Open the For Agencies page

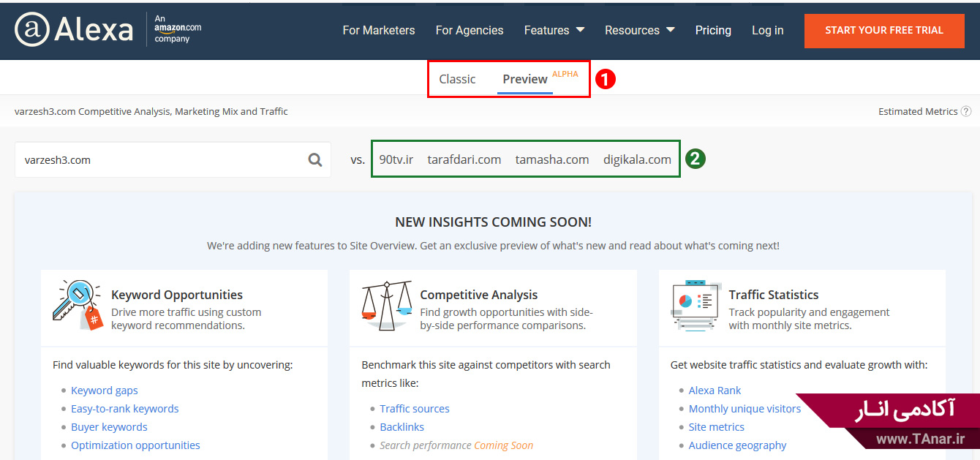tap(469, 30)
